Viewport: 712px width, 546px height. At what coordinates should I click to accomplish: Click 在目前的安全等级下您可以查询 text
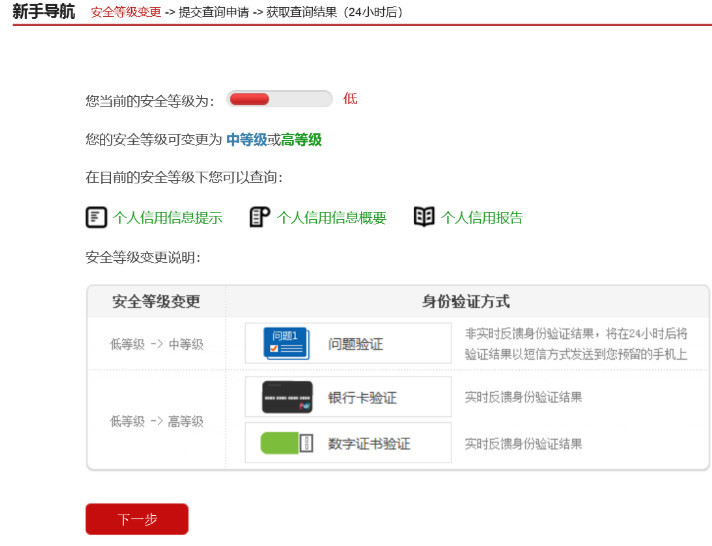(184, 177)
